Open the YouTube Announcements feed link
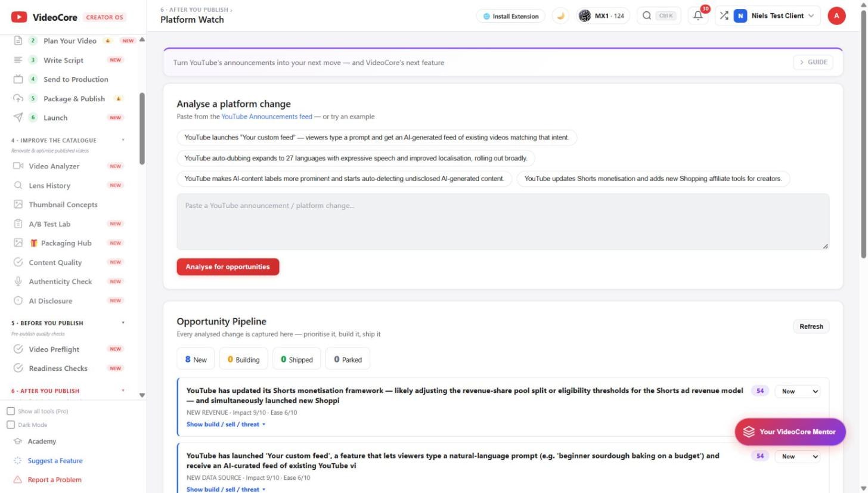Image resolution: width=868 pixels, height=493 pixels. click(x=267, y=117)
